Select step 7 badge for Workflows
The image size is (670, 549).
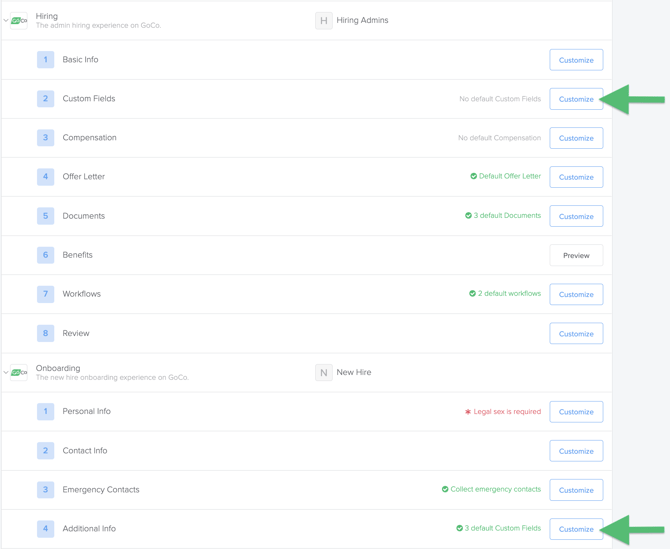[45, 294]
